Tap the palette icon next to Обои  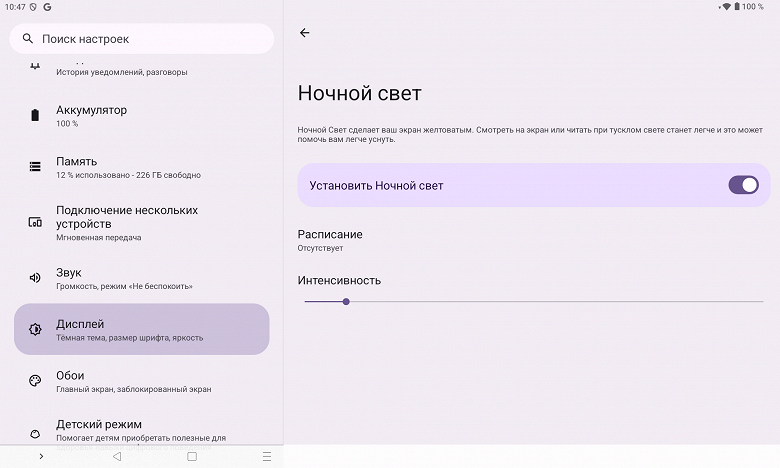point(35,381)
